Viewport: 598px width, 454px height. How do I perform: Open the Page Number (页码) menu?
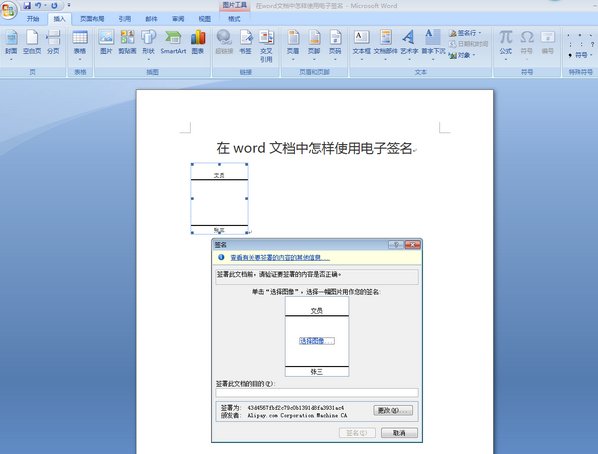335,44
